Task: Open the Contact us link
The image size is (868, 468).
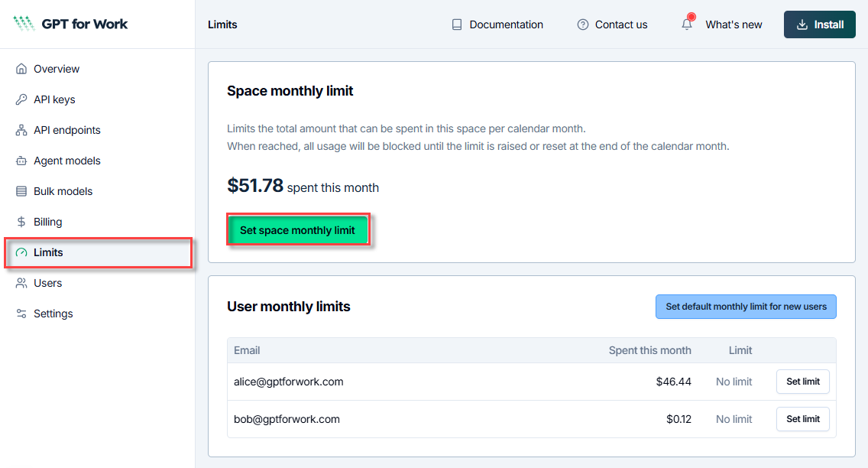Action: 611,24
